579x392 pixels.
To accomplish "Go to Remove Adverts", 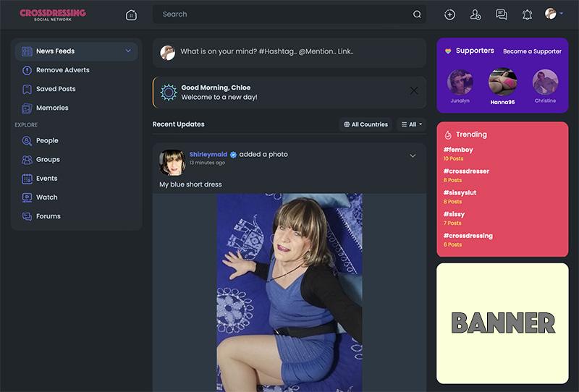I will point(63,69).
